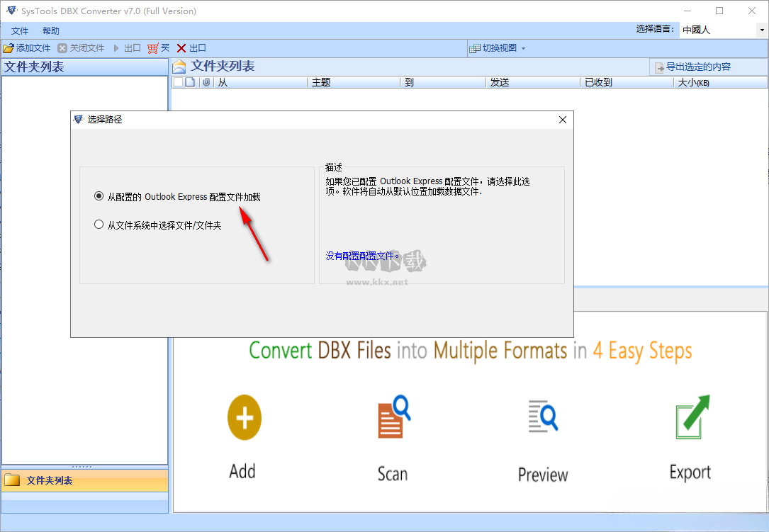Click the bottom 文件夹列表 panel bar

(85, 480)
